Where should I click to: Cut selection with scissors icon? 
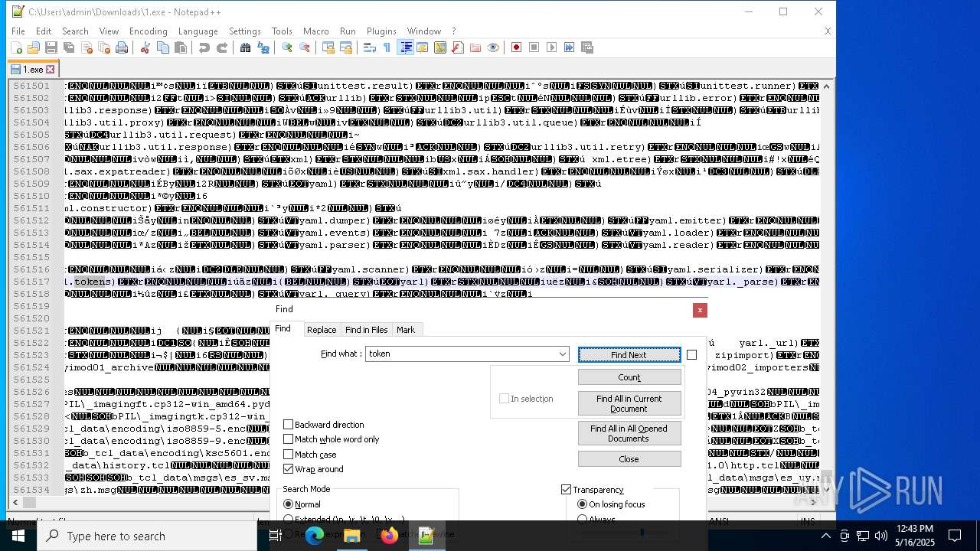point(145,47)
